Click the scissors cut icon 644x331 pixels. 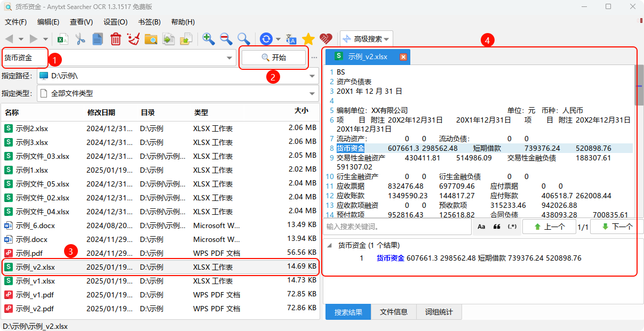80,39
